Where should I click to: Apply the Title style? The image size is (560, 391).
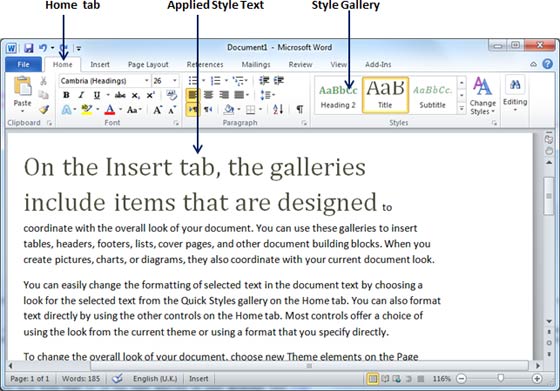coord(385,95)
